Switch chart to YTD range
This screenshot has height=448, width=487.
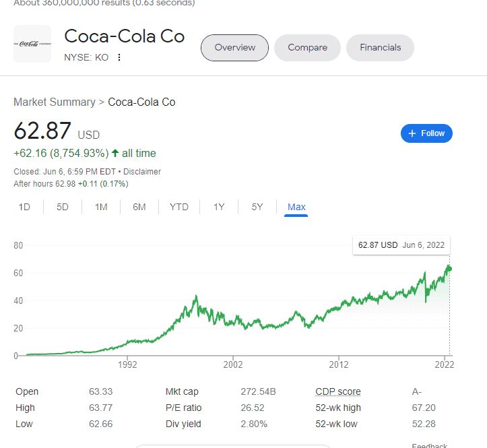(179, 207)
